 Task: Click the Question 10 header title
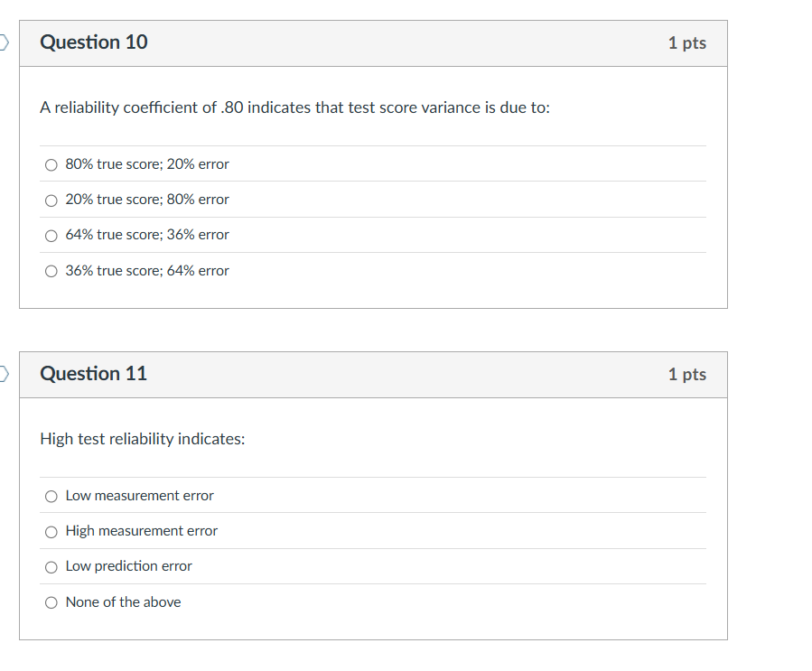tap(93, 42)
